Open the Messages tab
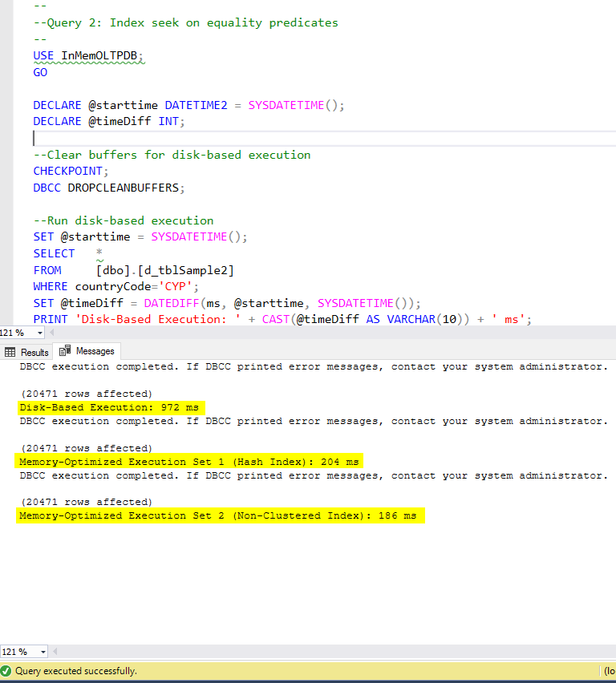The image size is (616, 683). point(87,351)
